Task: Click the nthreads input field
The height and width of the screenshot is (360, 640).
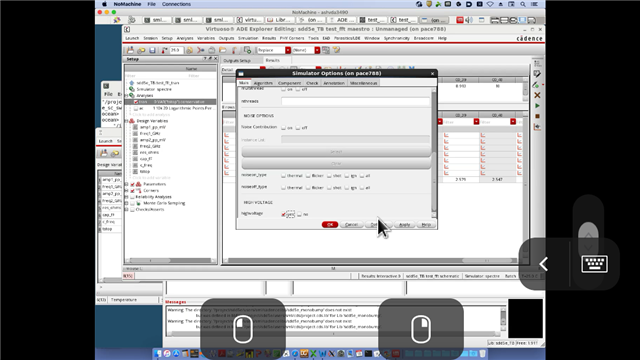Action: tap(355, 101)
